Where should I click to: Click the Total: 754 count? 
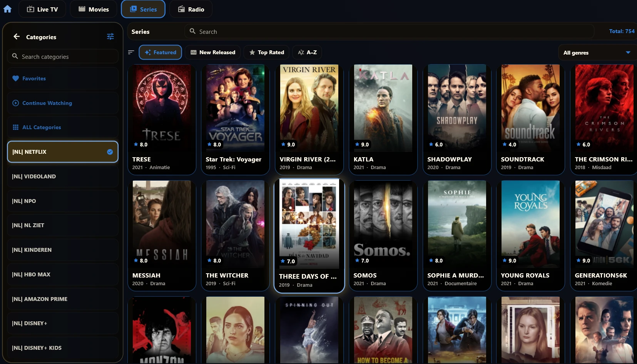pyautogui.click(x=622, y=31)
